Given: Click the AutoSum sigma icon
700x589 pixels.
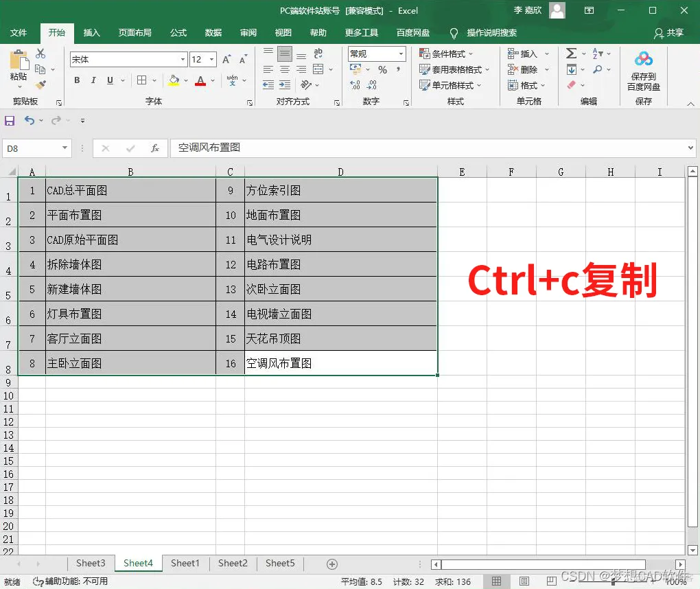Looking at the screenshot, I should click(571, 54).
